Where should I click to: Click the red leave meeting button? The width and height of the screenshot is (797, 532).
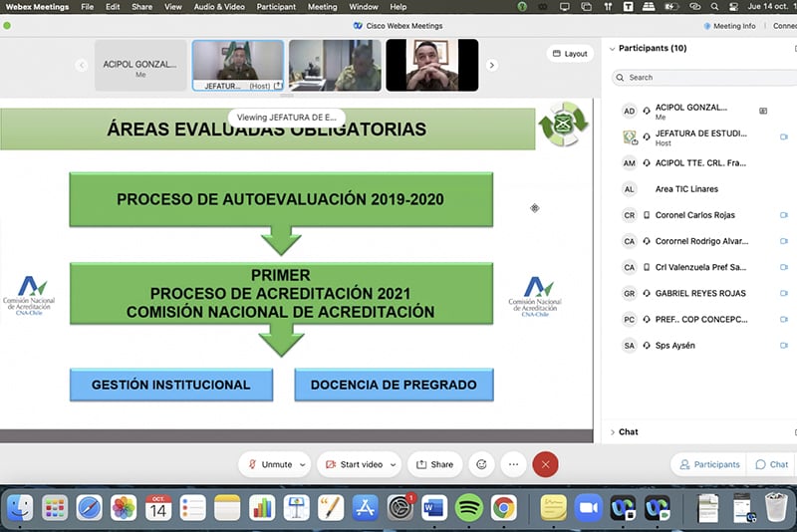coord(545,464)
